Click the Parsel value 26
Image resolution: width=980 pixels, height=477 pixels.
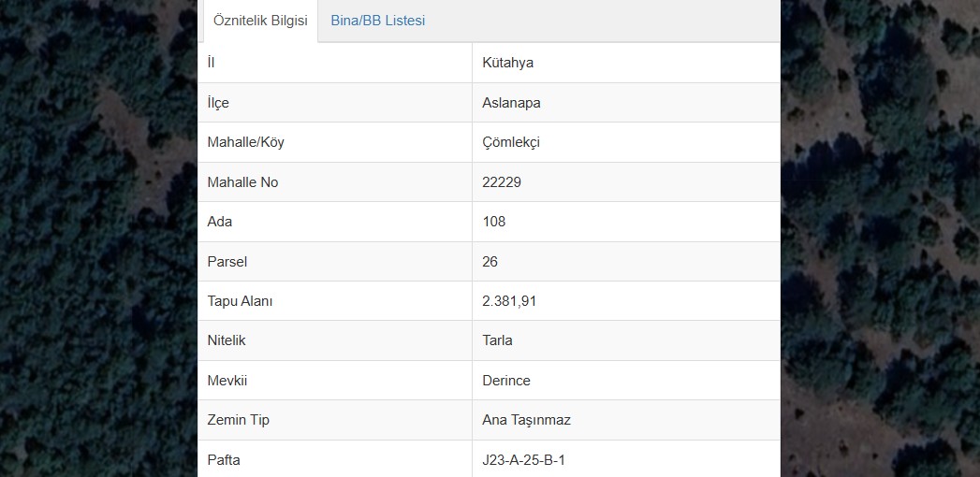[x=490, y=262]
